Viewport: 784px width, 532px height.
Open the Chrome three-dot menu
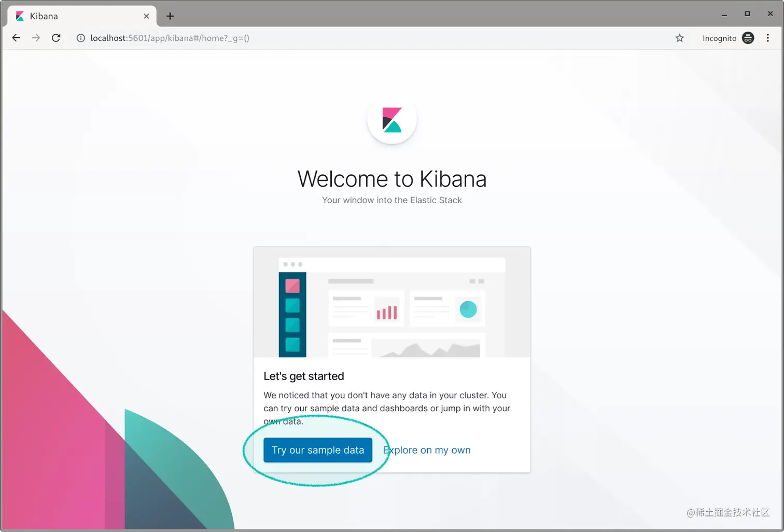tap(768, 38)
